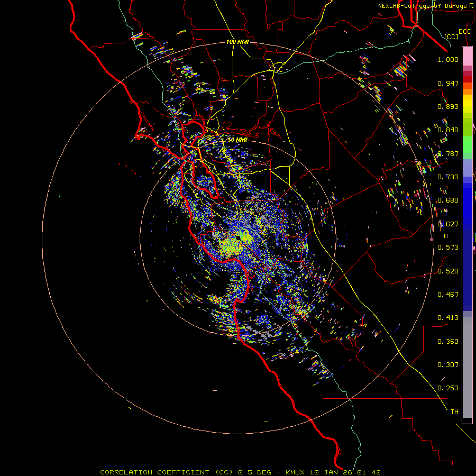Click the Correlation Coefficient KMUX caption
The image size is (476, 476).
[x=240, y=472]
